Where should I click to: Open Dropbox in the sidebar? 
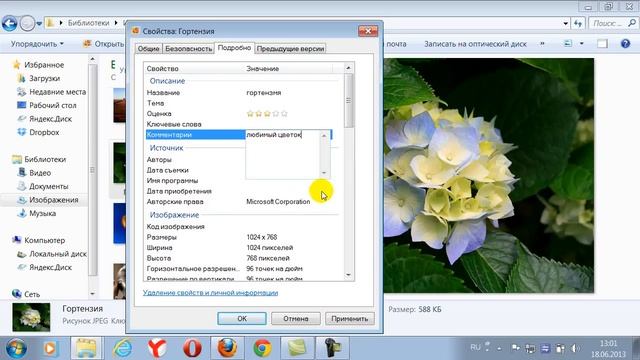(x=38, y=132)
